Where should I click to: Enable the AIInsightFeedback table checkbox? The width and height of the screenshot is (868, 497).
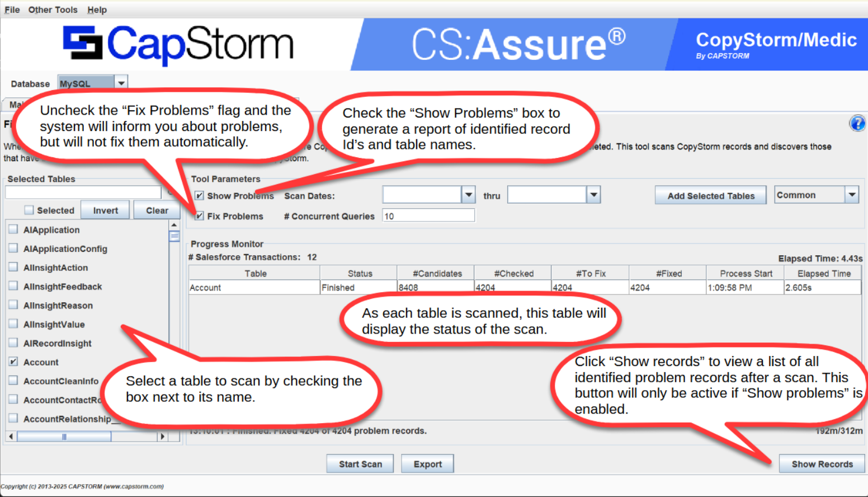[13, 286]
